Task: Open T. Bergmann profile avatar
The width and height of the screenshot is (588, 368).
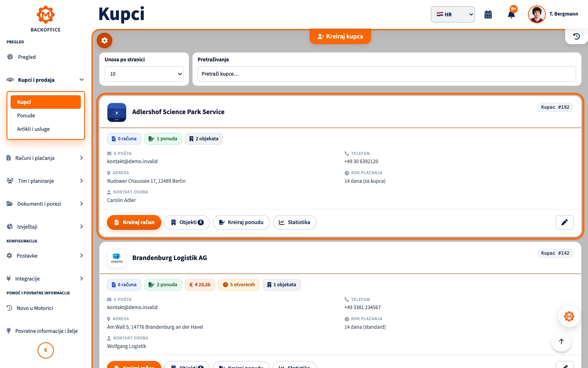Action: [537, 14]
